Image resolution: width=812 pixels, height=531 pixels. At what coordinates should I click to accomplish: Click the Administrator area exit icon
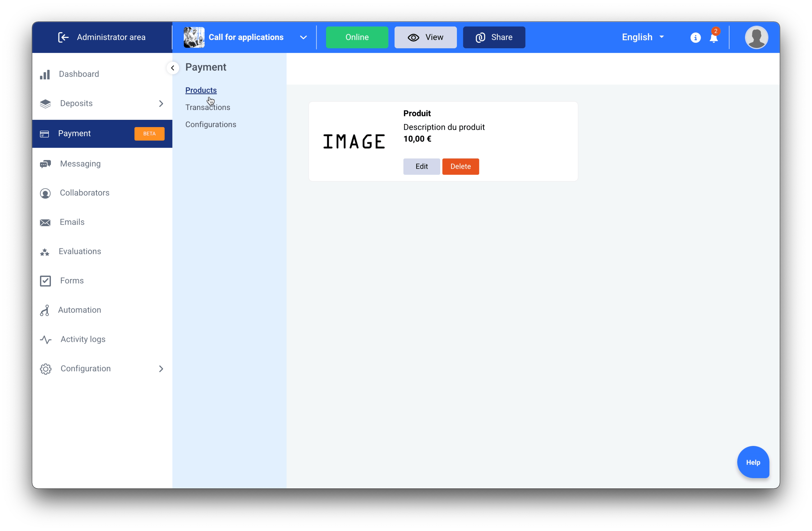pyautogui.click(x=64, y=37)
